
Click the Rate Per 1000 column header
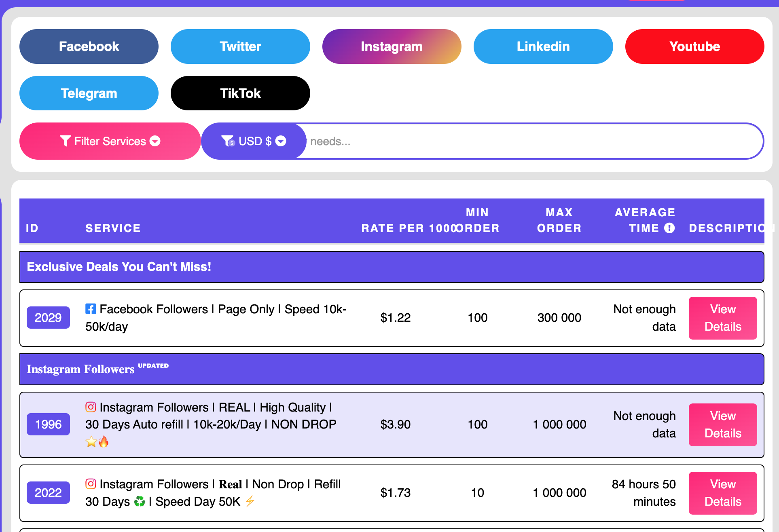coord(409,228)
